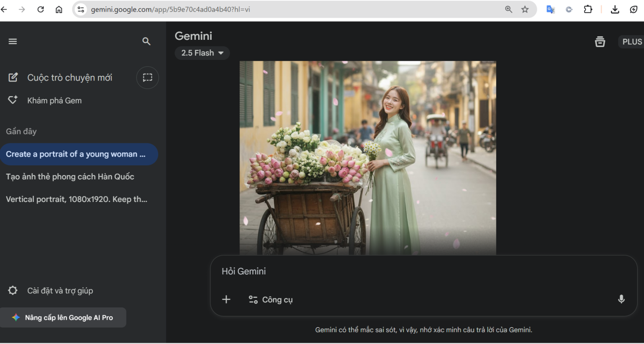
Task: Click the browser extensions puzzle icon
Action: [588, 9]
